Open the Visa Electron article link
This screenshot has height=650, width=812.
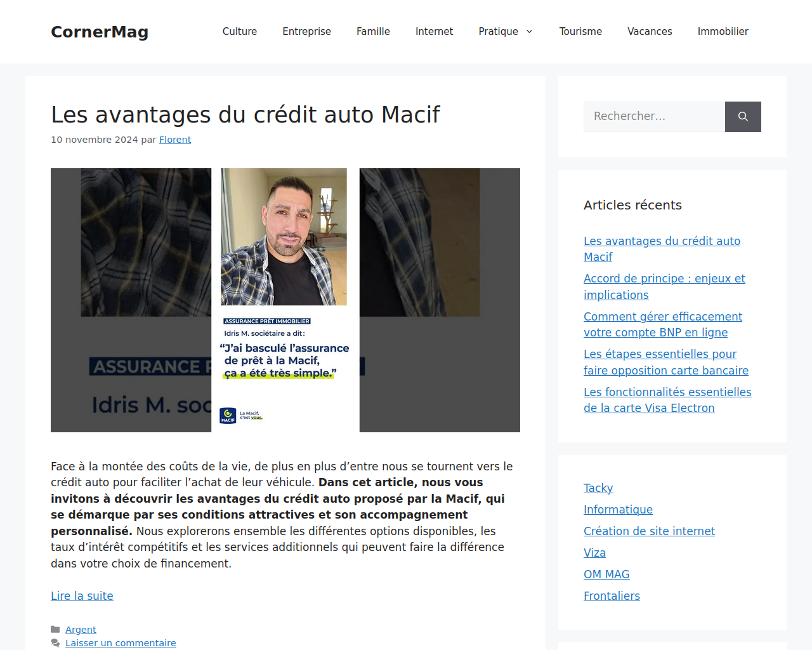point(667,400)
